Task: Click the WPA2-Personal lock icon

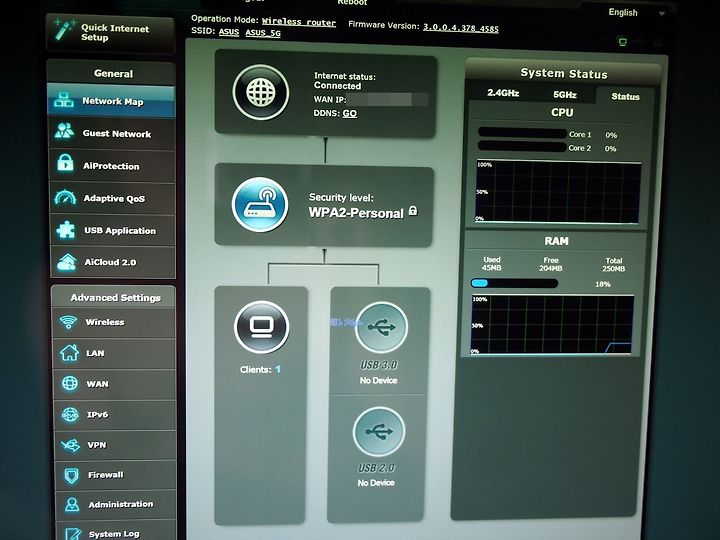Action: pos(413,210)
